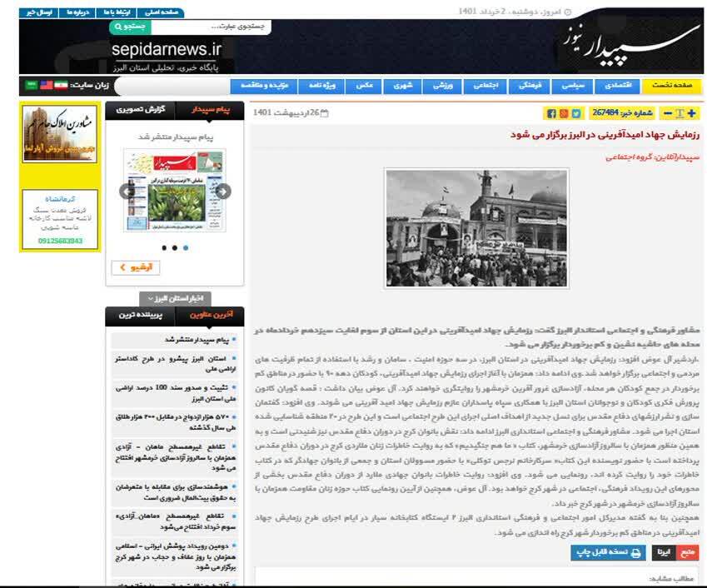The image size is (707, 588).
Task: Reset text size using the T icon
Action: coord(680,113)
